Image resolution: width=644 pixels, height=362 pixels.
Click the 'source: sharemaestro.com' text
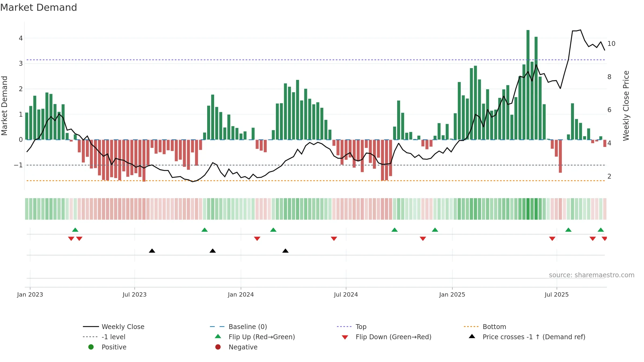tap(592, 275)
